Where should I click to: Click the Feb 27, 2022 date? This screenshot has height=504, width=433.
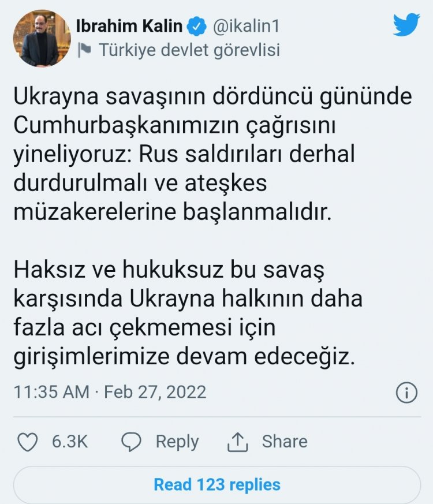[x=155, y=392]
